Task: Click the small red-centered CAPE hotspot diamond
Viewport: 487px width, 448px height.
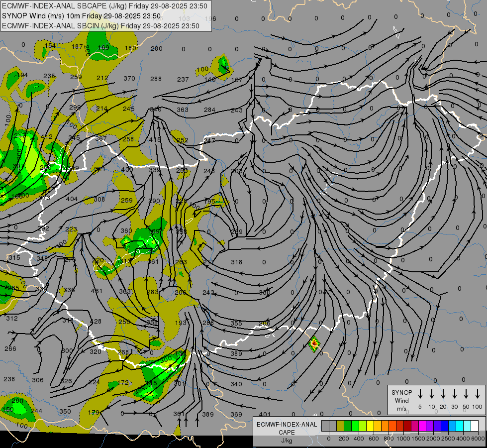Action: pyautogui.click(x=314, y=343)
